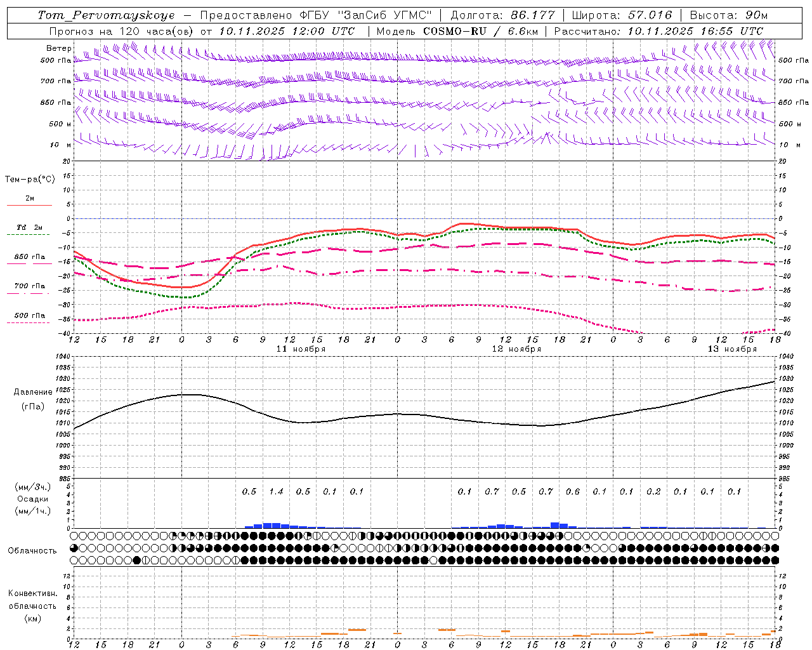Click the 'Рассчитано: 10.11.2025 16:55 UTC' timestamp
The image size is (812, 650).
(658, 31)
